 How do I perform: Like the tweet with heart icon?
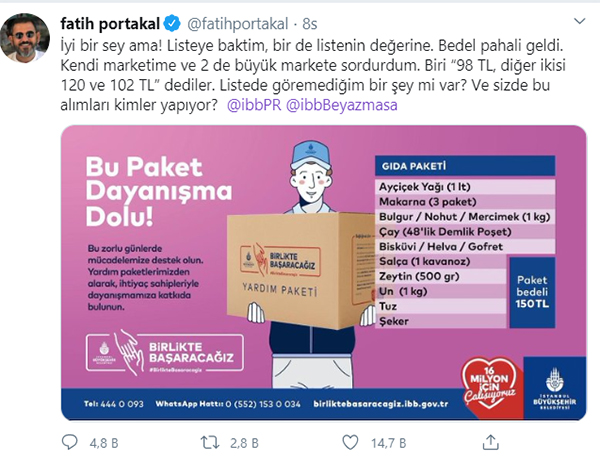click(x=350, y=443)
